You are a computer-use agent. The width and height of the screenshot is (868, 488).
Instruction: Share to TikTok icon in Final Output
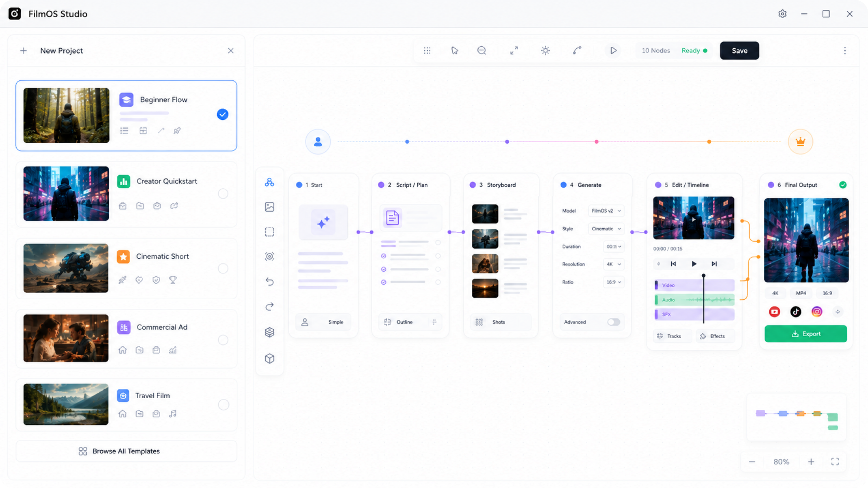pyautogui.click(x=795, y=311)
